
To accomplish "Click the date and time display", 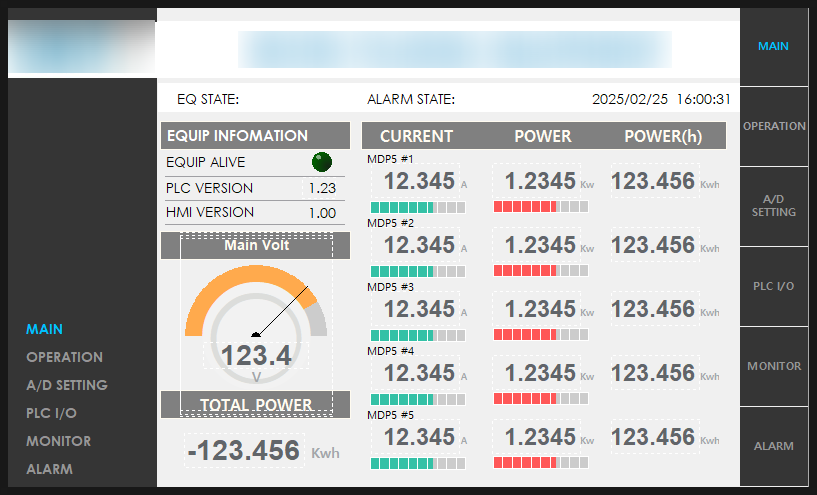I will click(661, 99).
